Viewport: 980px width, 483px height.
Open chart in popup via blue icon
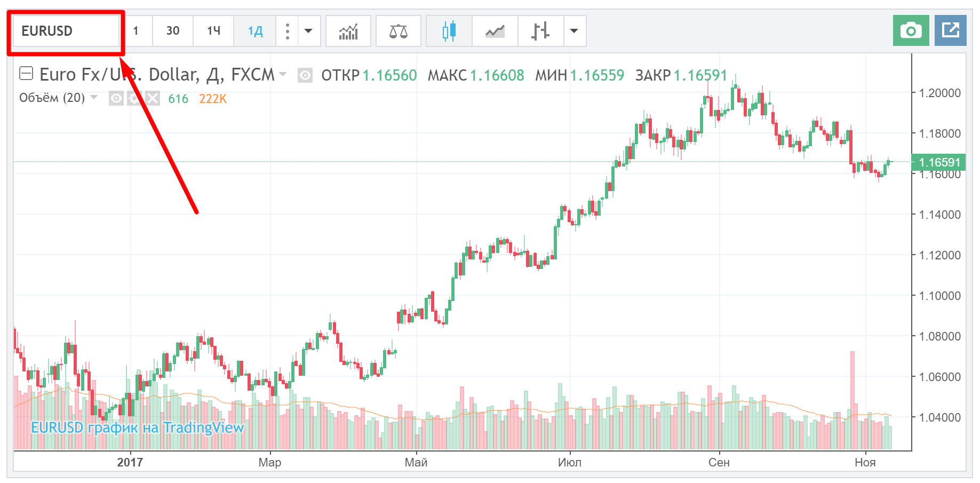tap(950, 30)
